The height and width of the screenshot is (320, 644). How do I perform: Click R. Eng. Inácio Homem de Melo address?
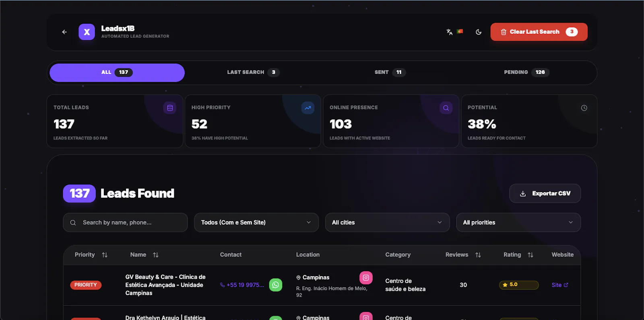(x=332, y=291)
